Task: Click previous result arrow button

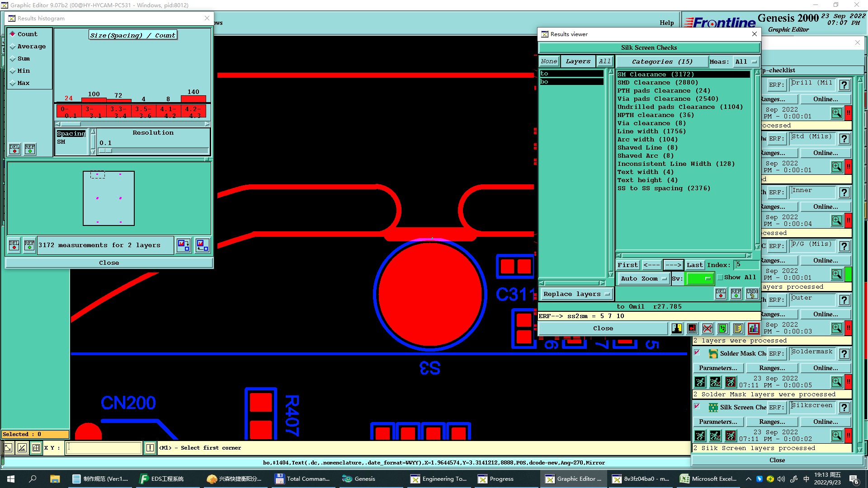Action: tap(651, 265)
